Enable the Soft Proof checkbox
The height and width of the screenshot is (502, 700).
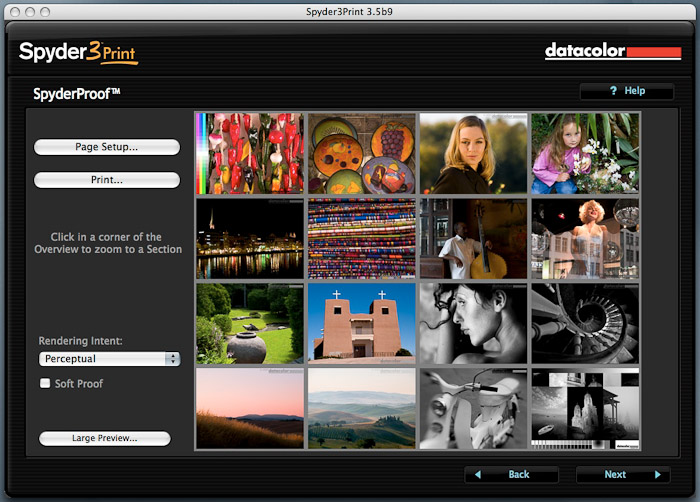45,383
